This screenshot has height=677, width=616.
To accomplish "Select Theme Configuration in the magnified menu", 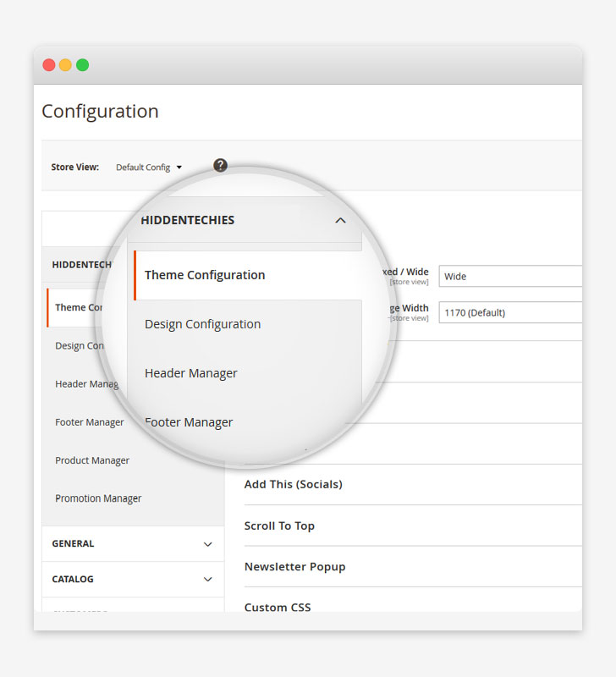I will 204,275.
